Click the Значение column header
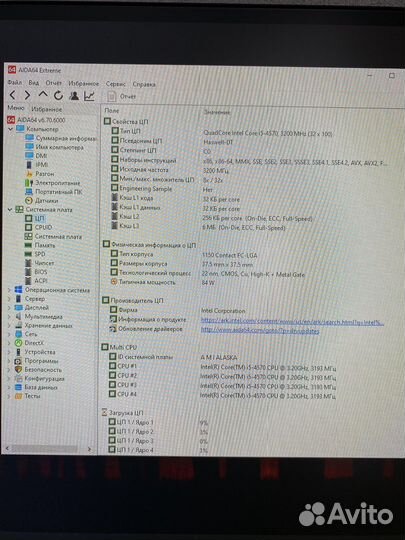 (217, 112)
